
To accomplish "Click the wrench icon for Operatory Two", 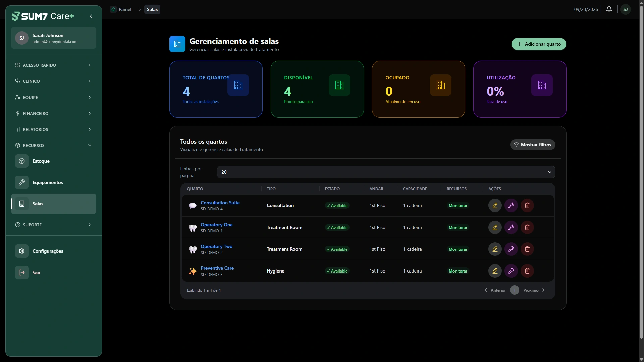I will (511, 249).
